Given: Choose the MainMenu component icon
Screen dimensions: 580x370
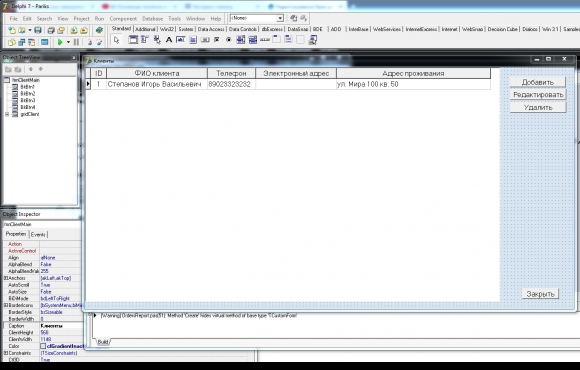Looking at the screenshot, I should 145,40.
